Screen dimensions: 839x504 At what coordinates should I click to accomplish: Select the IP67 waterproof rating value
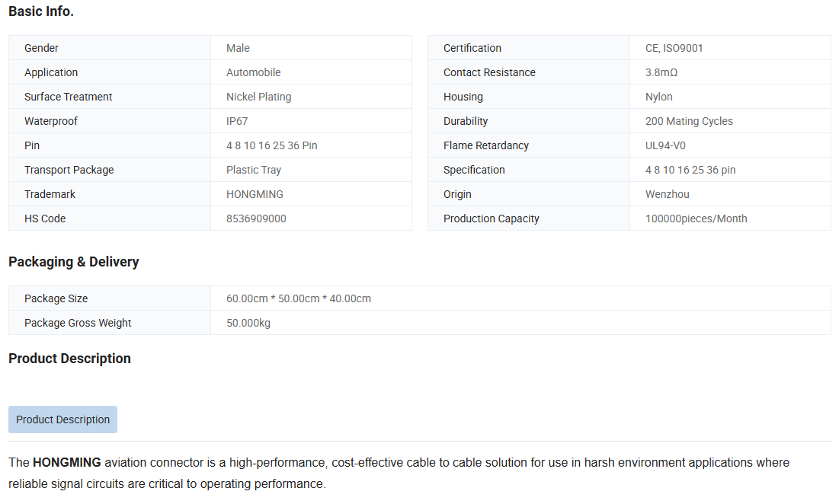[237, 121]
